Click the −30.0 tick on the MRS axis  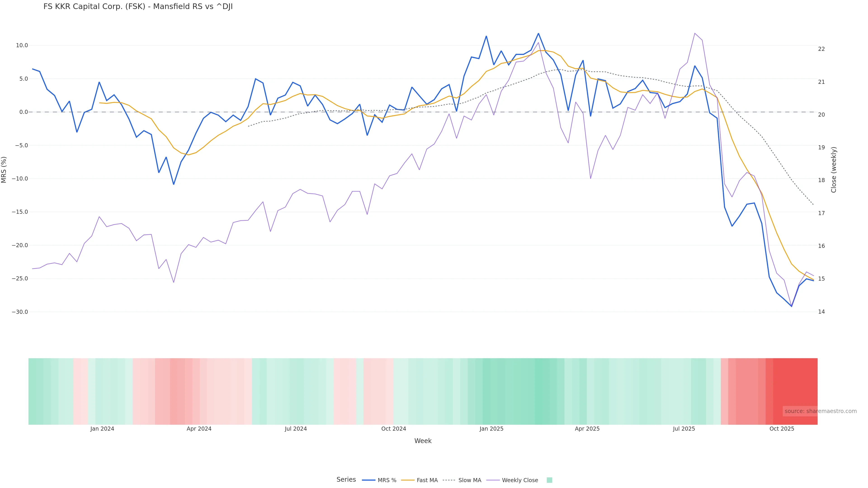click(x=20, y=312)
